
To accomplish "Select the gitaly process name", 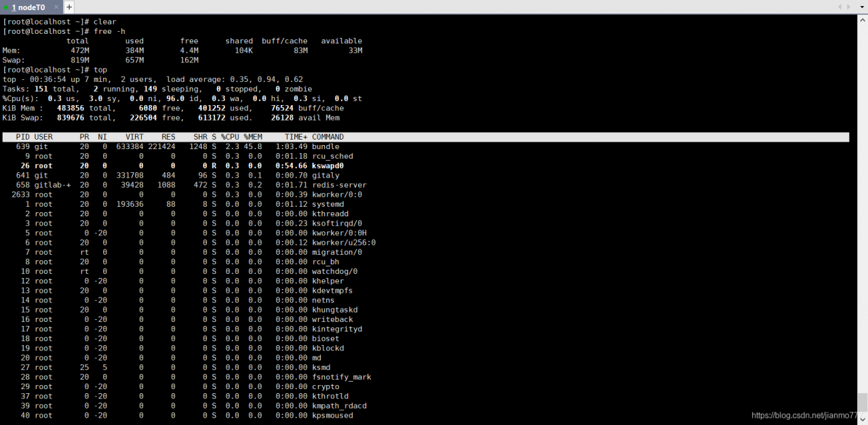I will pos(325,176).
